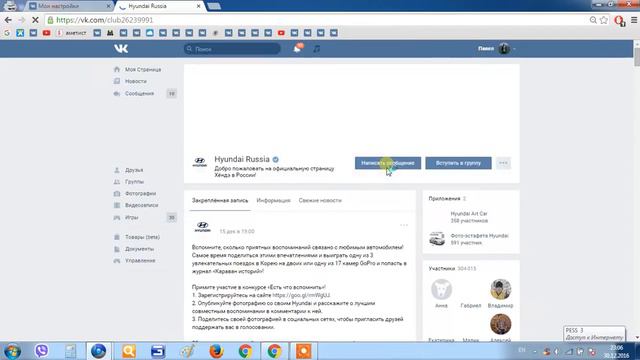Open the Фото-эстафета Hyundai application
Image resolution: width=640 pixels, height=360 pixels.
pos(480,236)
